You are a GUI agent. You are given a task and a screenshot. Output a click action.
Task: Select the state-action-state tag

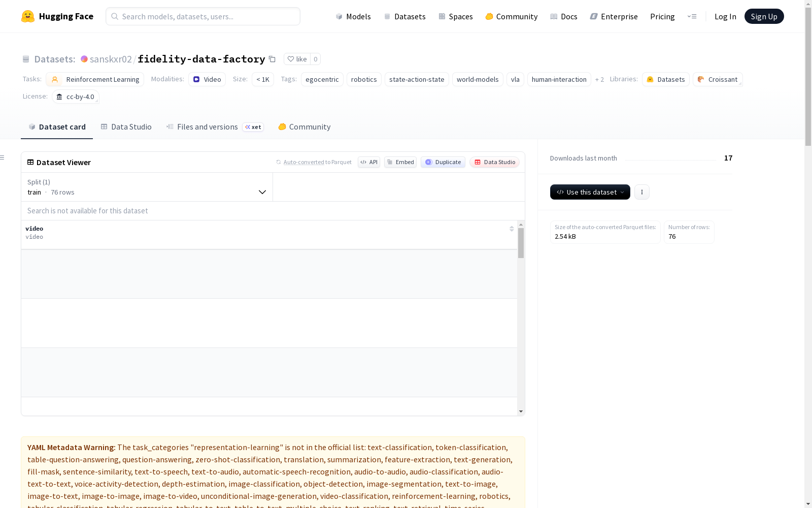coord(417,79)
